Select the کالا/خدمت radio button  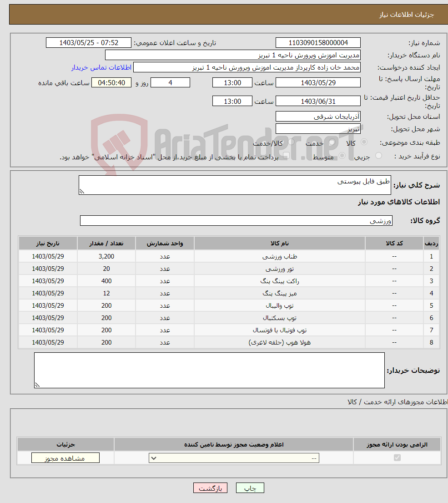pos(291,142)
